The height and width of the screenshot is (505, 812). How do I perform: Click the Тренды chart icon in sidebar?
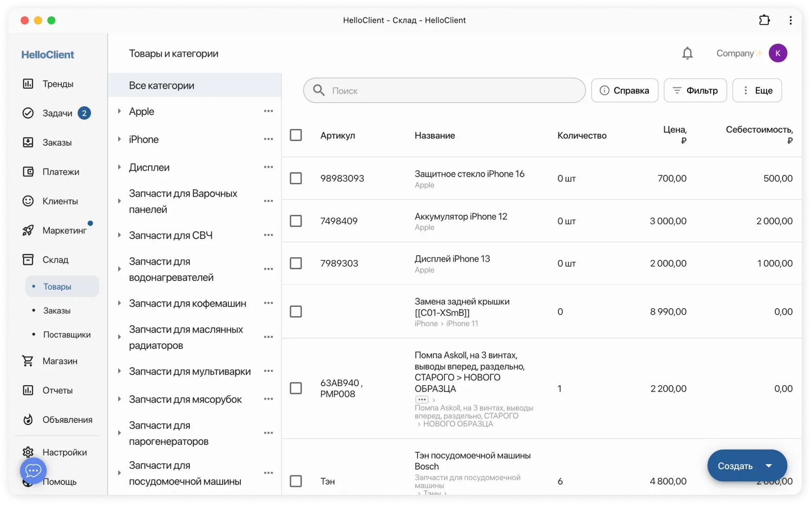[28, 84]
